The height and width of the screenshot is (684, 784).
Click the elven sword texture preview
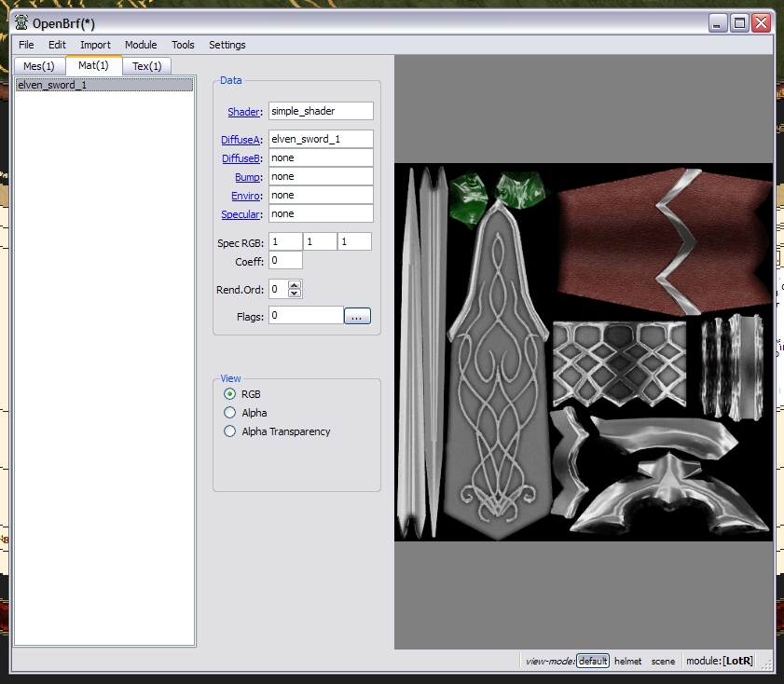pos(584,352)
